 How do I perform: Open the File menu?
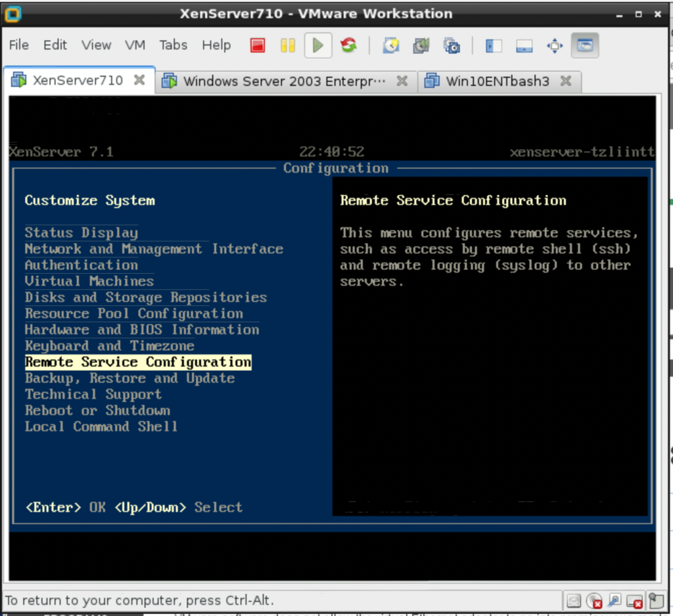(x=19, y=45)
